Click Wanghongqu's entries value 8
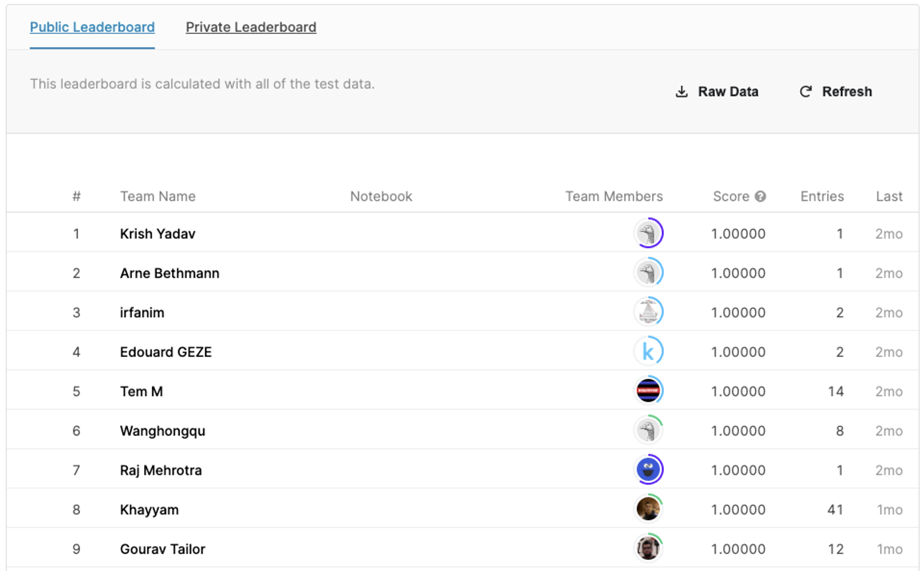 (x=840, y=431)
